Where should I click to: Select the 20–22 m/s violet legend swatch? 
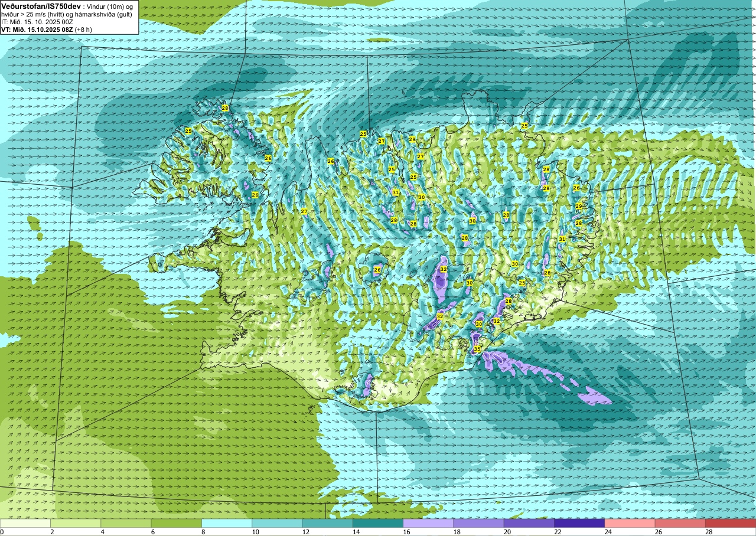point(529,523)
